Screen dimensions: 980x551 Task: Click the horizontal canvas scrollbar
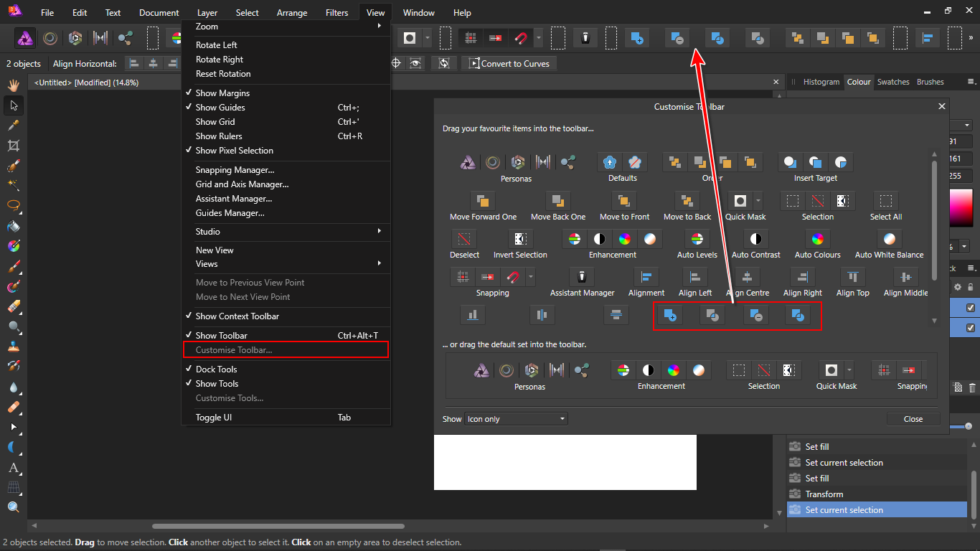[278, 527]
